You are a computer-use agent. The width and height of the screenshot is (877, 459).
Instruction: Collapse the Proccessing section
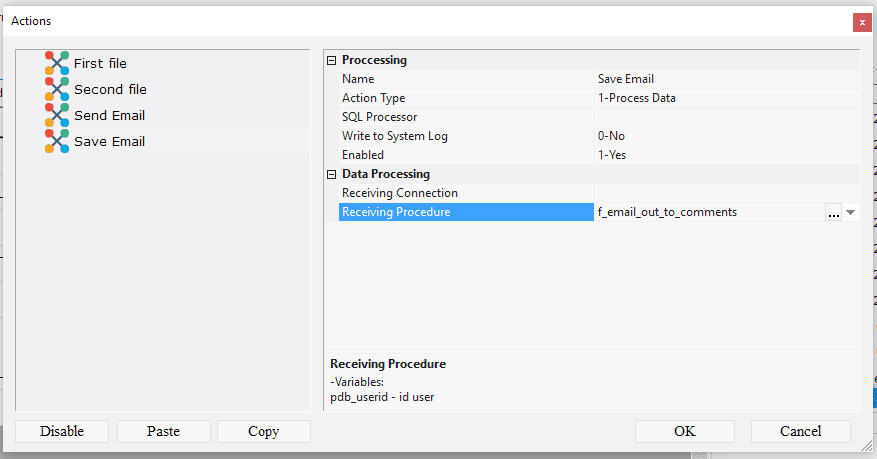pos(332,60)
